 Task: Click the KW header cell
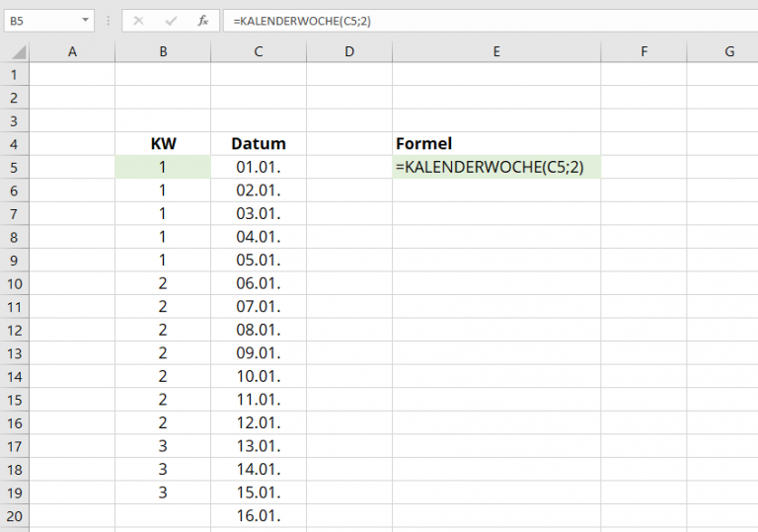coord(163,144)
